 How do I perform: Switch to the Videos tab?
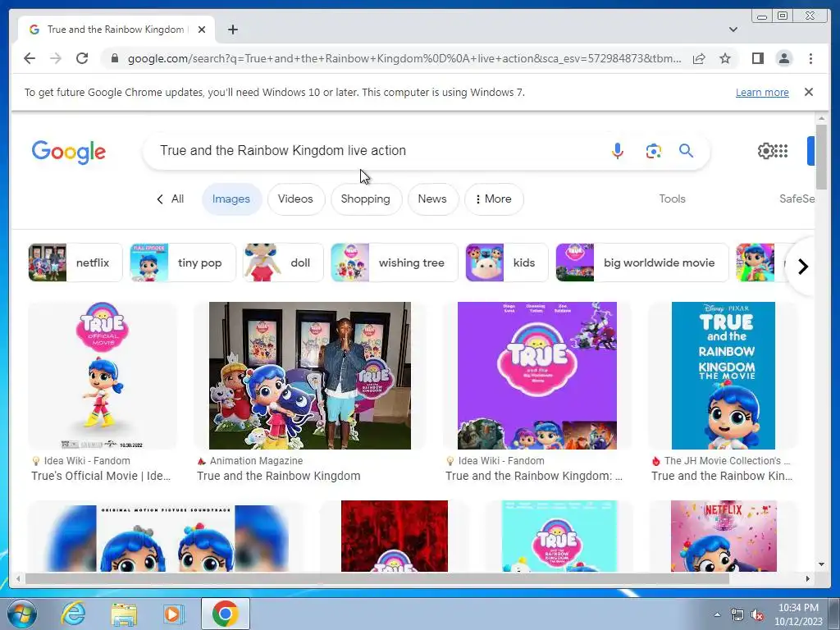click(295, 199)
